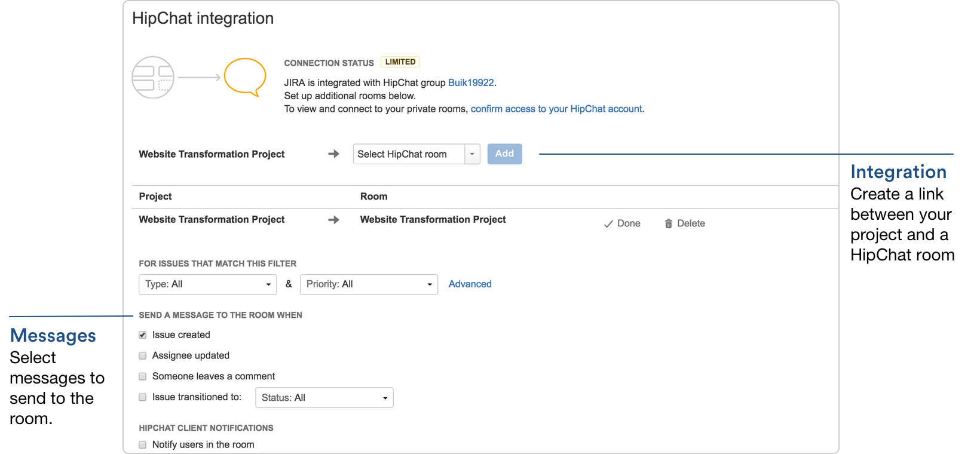The width and height of the screenshot is (980, 454).
Task: Click the HIPCHAT CLIENT NOTIFICATIONS heading
Action: point(206,428)
